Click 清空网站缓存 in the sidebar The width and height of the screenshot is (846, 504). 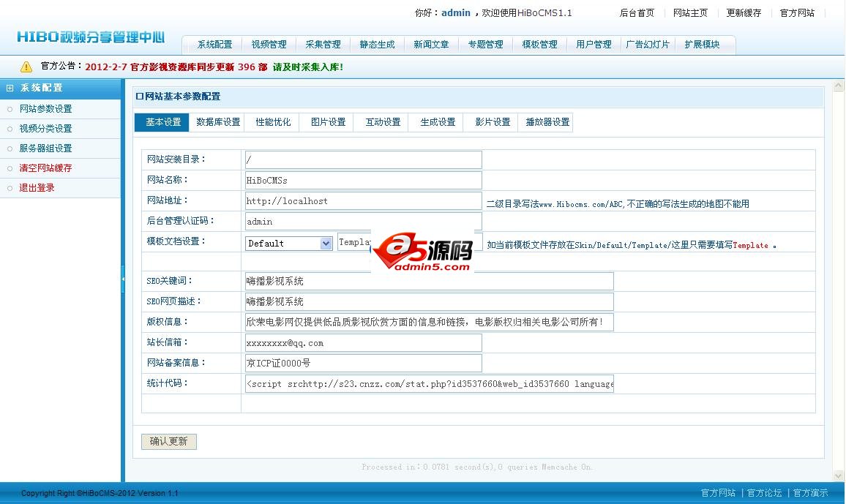(45, 168)
